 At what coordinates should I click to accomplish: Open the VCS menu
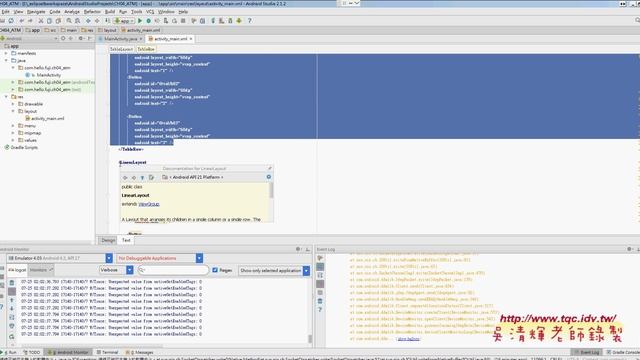(x=150, y=12)
